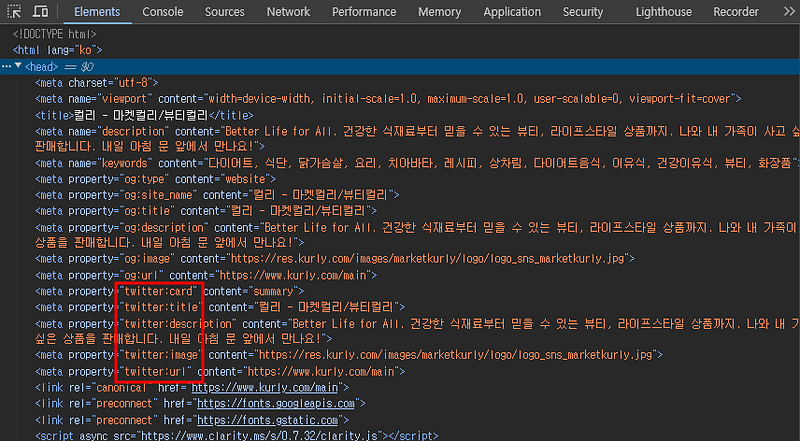Open the Lighthouse tab
800x441 pixels.
(x=664, y=12)
